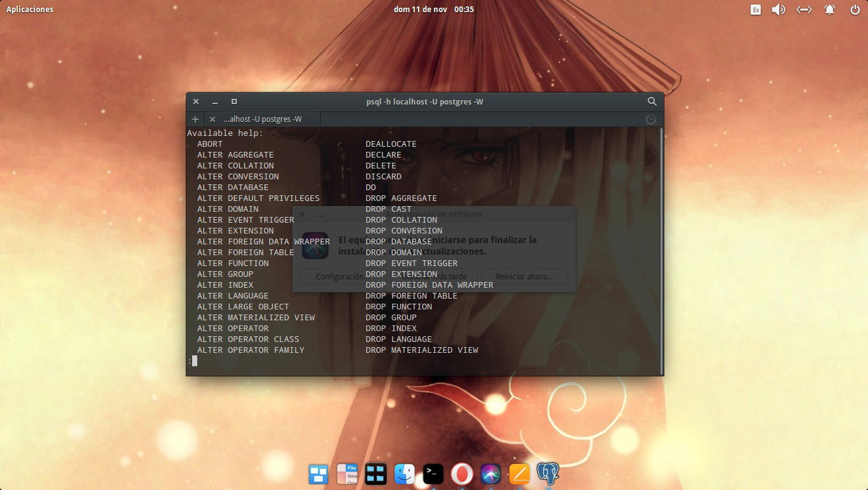Click the update dialog's app icon
Screen dimensions: 868x490
pos(315,246)
